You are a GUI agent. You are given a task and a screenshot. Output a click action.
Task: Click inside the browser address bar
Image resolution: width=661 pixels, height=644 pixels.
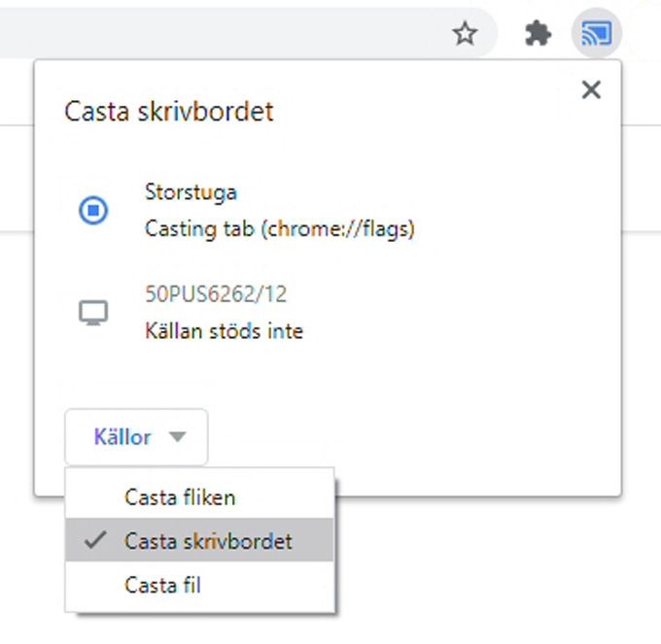[220, 33]
